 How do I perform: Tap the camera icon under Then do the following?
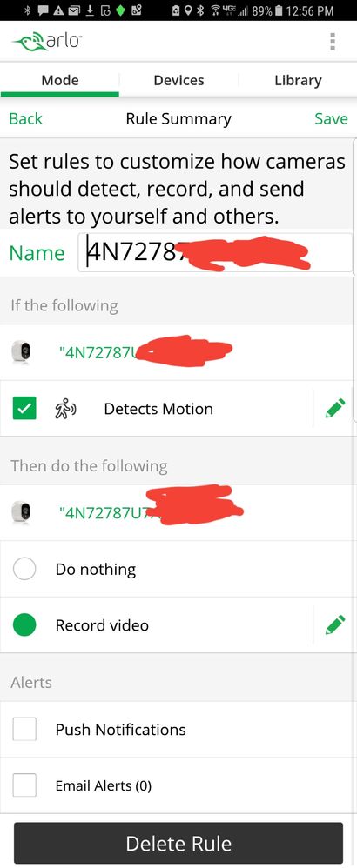click(21, 512)
